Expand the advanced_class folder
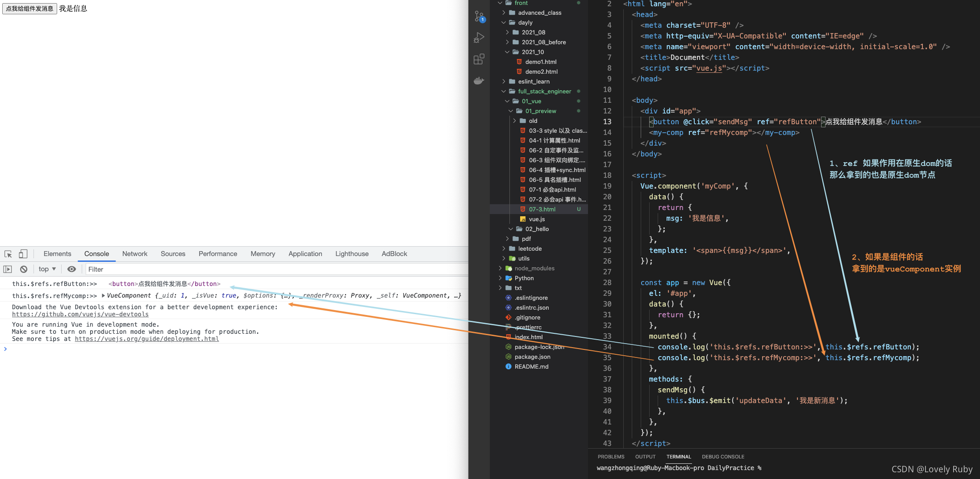The height and width of the screenshot is (479, 980). 539,13
